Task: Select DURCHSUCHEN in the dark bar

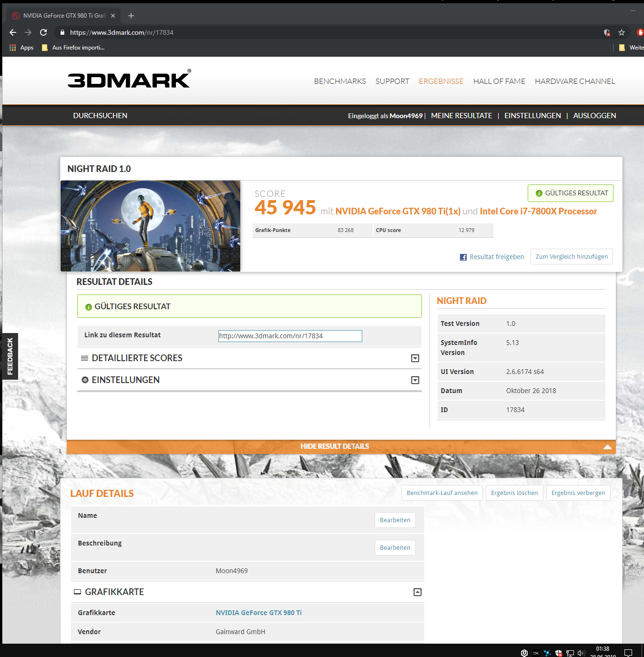Action: pyautogui.click(x=100, y=116)
